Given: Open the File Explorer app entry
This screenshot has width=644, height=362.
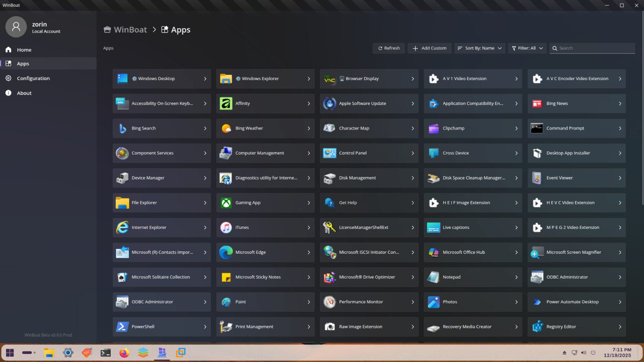Looking at the screenshot, I should coord(162,203).
